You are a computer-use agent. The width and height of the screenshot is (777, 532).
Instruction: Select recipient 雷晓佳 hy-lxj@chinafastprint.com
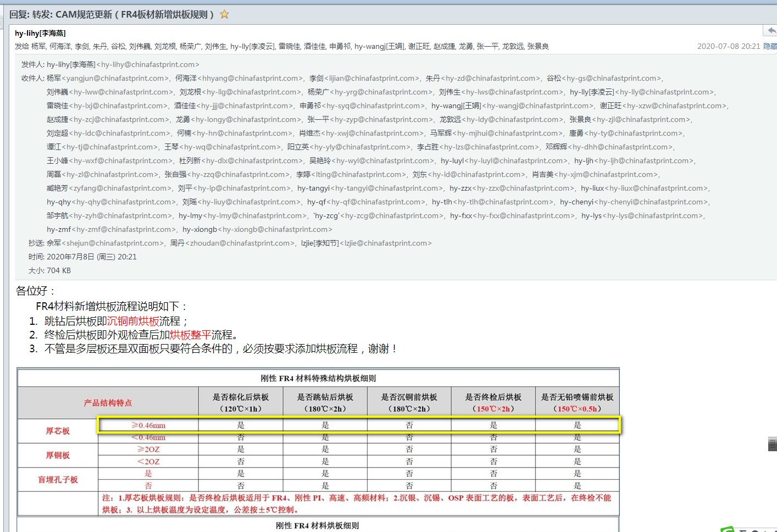tap(107, 106)
